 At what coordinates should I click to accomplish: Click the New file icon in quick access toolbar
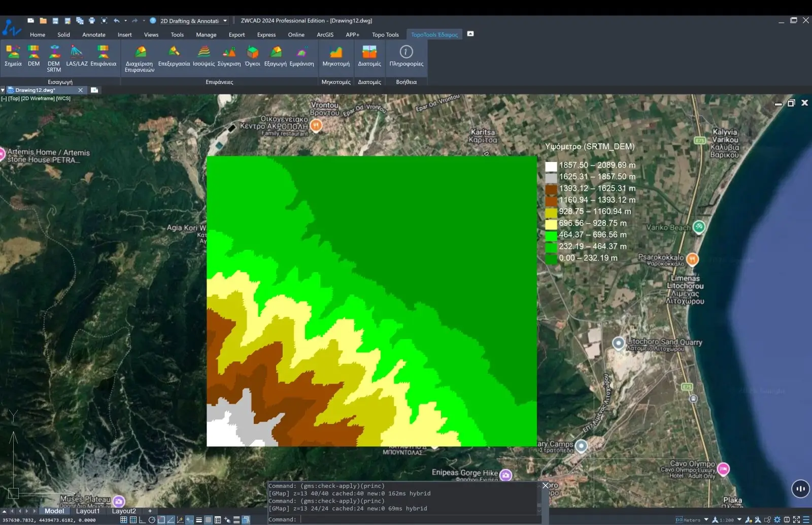pyautogui.click(x=31, y=21)
